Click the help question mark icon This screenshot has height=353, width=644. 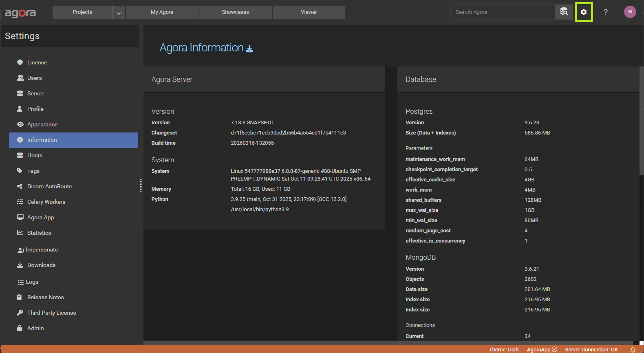(606, 12)
